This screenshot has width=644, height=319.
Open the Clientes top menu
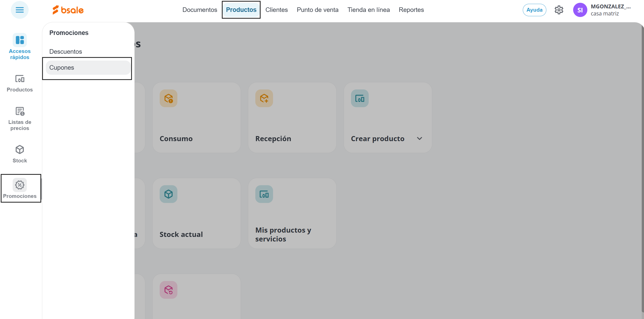tap(276, 10)
